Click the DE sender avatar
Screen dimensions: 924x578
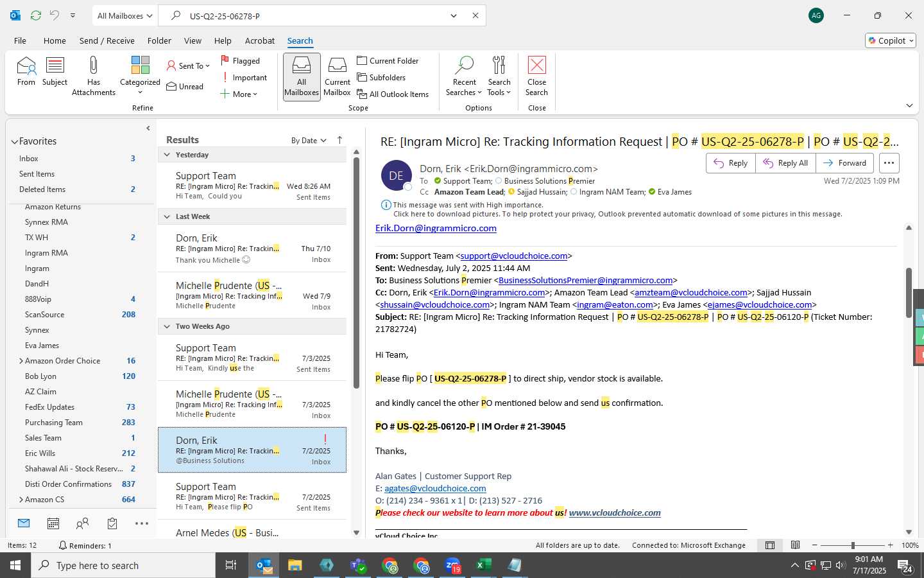397,175
